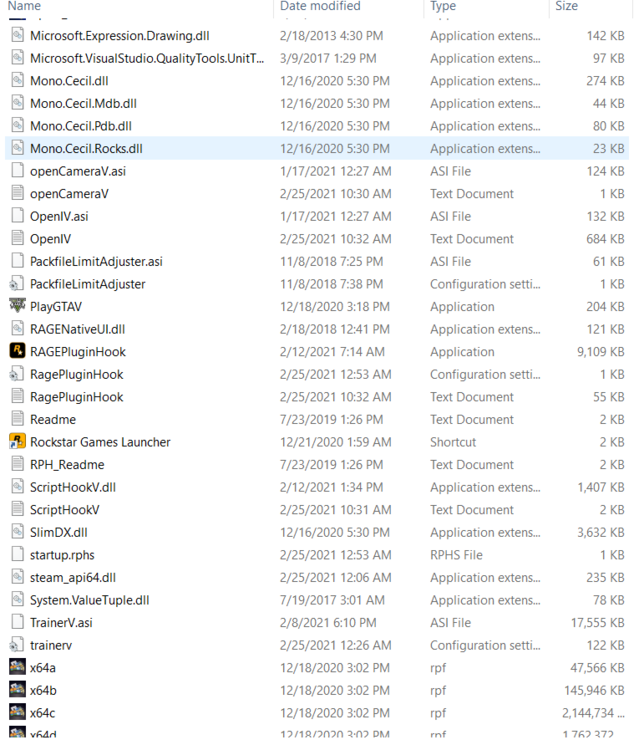Screen dimensions: 639x750
Task: Click the SlimDX.dll file icon
Action: pyautogui.click(x=18, y=532)
